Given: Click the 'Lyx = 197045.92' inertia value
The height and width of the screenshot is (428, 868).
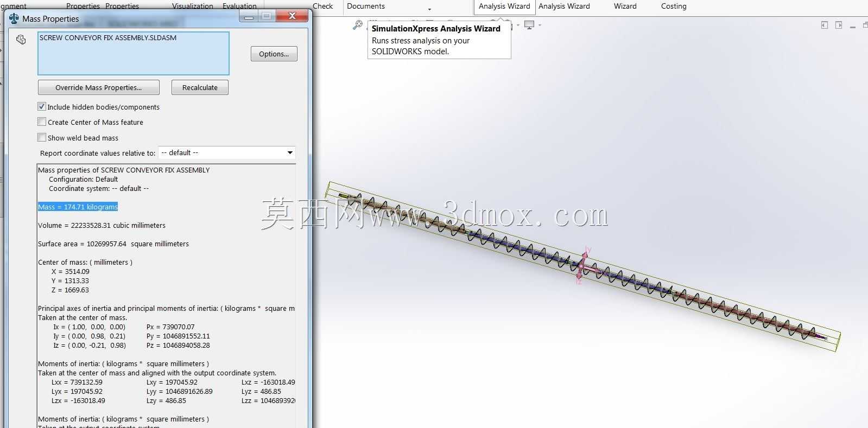Looking at the screenshot, I should click(77, 391).
